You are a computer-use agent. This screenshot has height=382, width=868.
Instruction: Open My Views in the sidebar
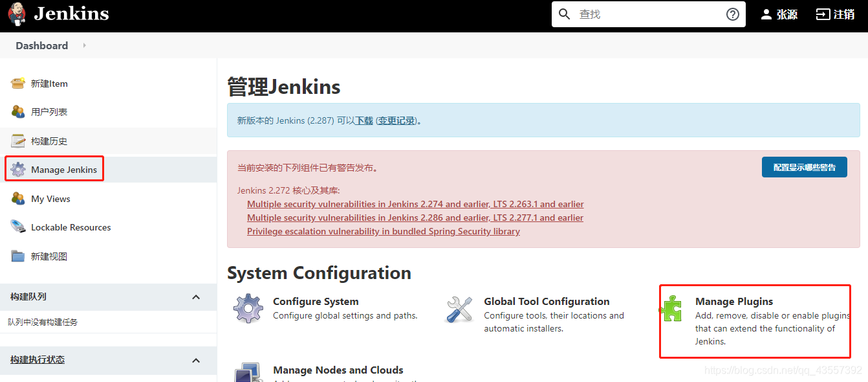50,199
